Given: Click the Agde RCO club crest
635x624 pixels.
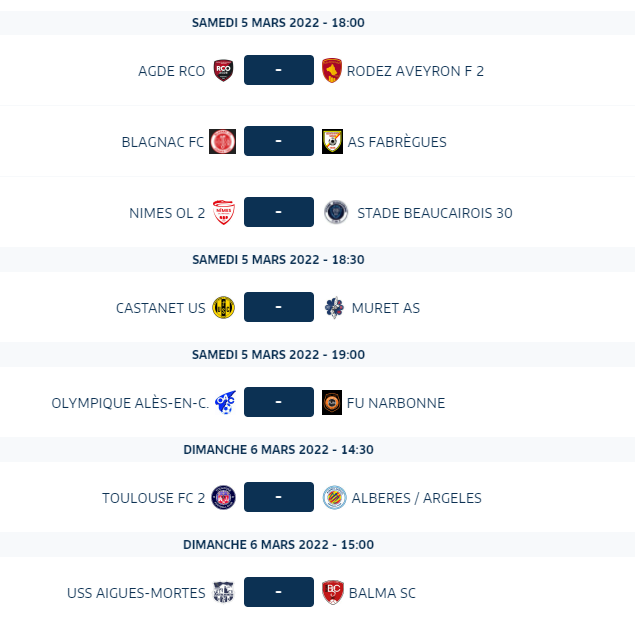Looking at the screenshot, I should pos(224,70).
